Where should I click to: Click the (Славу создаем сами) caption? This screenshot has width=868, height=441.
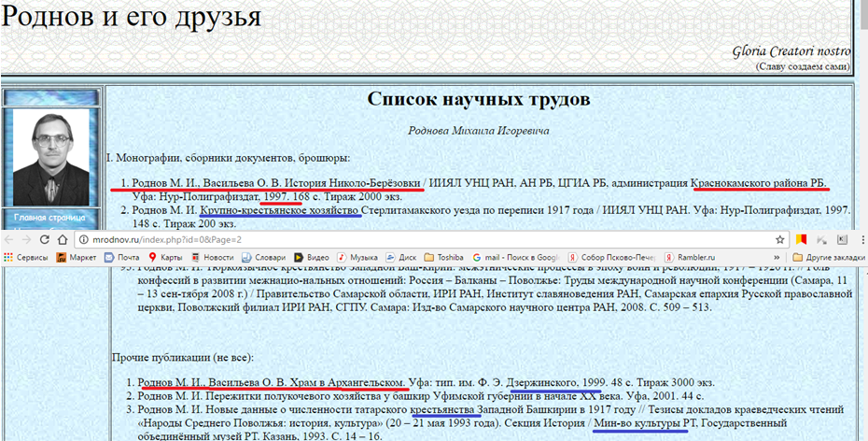(x=803, y=67)
